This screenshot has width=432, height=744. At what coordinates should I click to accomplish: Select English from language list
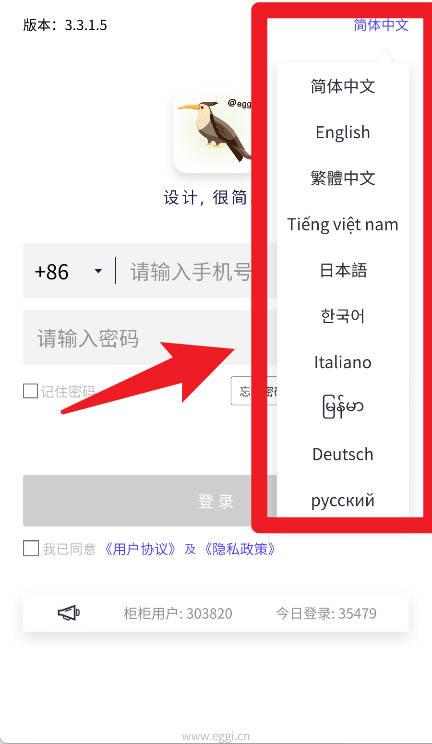[x=342, y=132]
